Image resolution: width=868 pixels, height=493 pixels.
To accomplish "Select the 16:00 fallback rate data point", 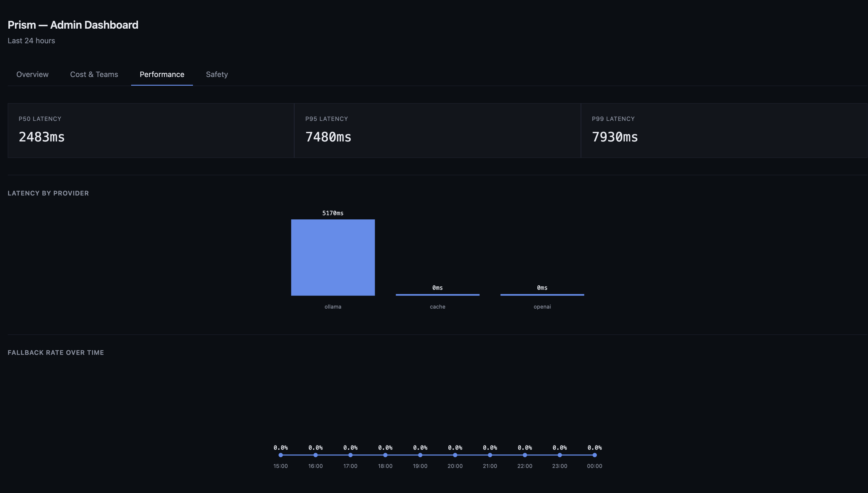I will 315,455.
